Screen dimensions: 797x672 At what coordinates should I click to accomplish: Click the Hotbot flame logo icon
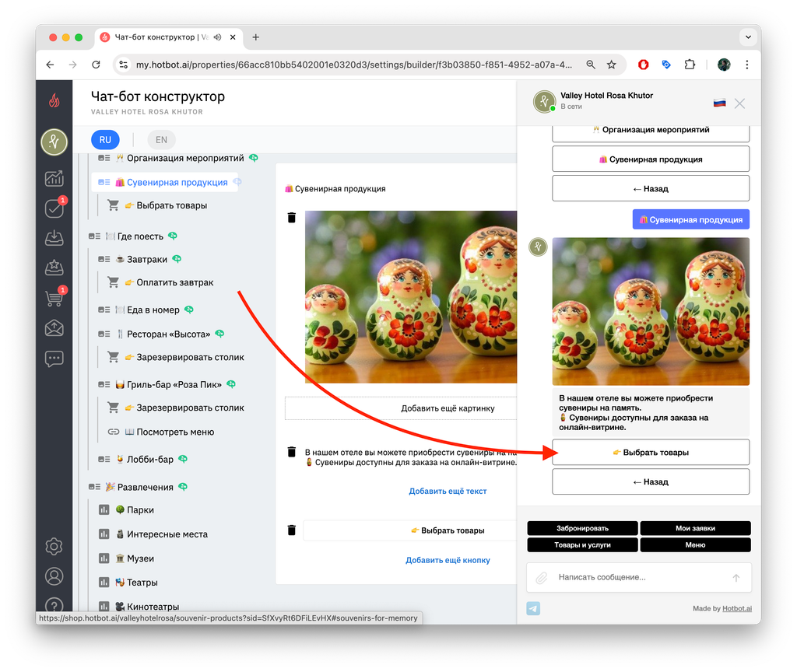coord(54,100)
